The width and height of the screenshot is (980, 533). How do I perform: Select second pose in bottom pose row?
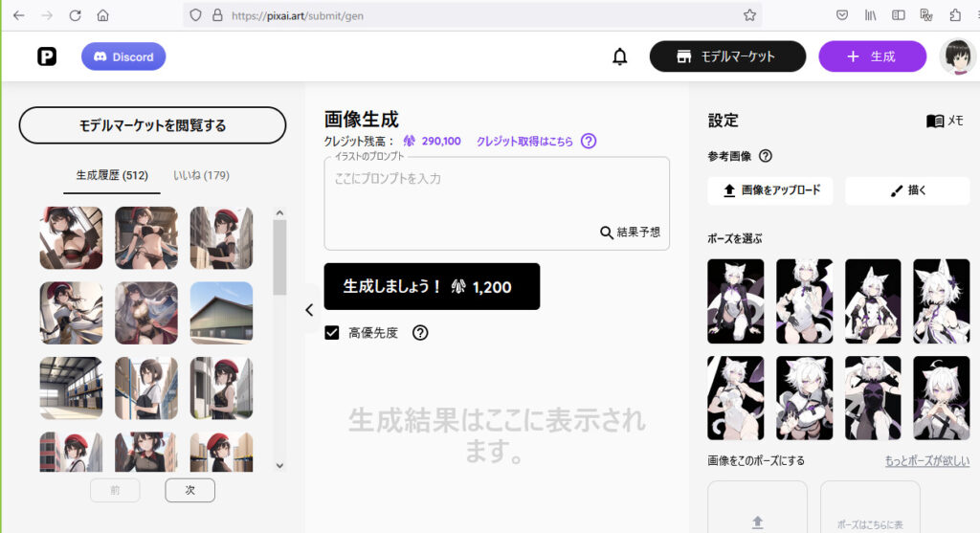(x=804, y=398)
